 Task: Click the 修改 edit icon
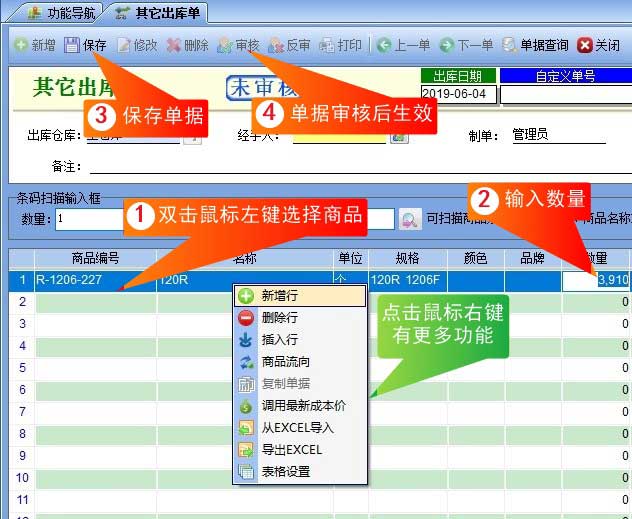click(x=124, y=45)
